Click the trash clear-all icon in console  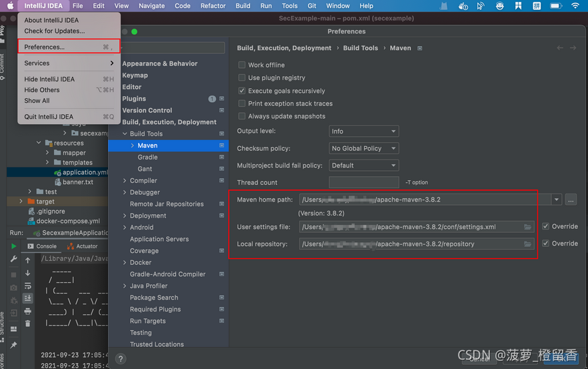tap(28, 324)
